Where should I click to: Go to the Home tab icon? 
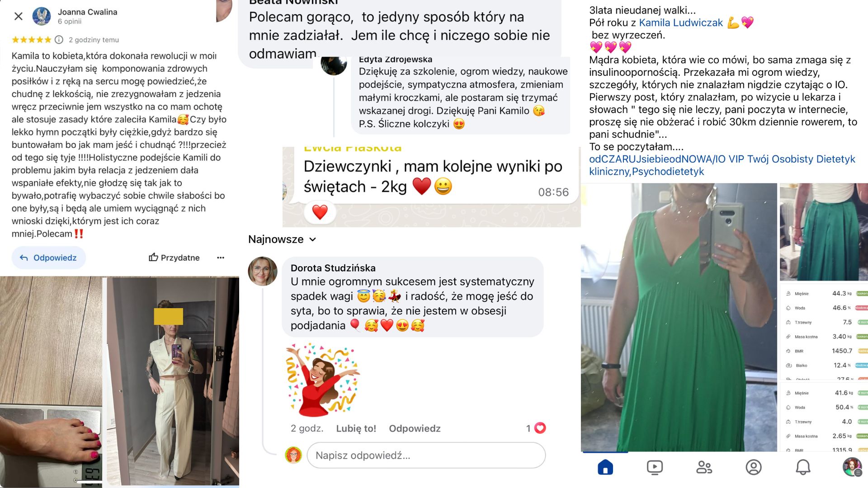coord(605,467)
